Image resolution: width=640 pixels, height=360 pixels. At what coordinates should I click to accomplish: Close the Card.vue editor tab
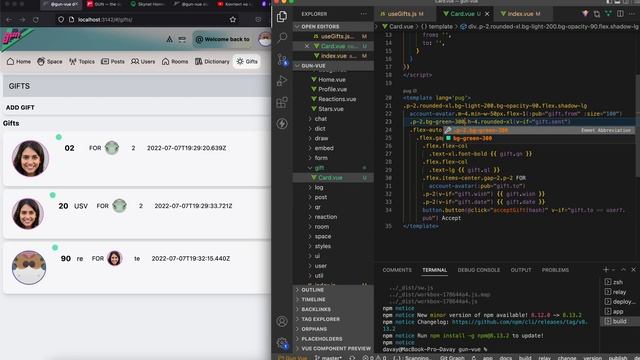click(x=487, y=14)
